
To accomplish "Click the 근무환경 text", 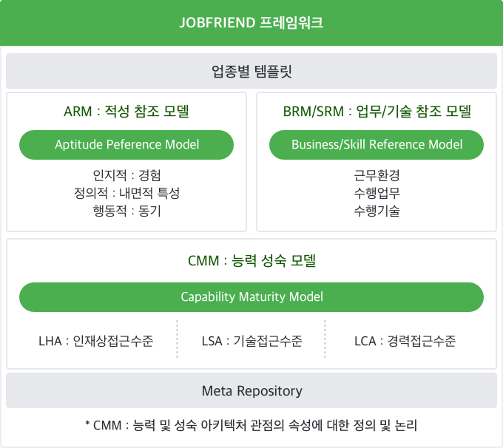I will (377, 175).
